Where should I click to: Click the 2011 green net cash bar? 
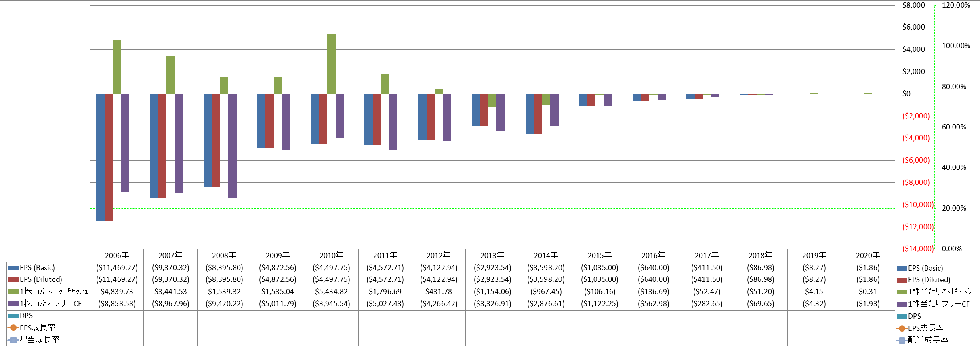[385, 84]
